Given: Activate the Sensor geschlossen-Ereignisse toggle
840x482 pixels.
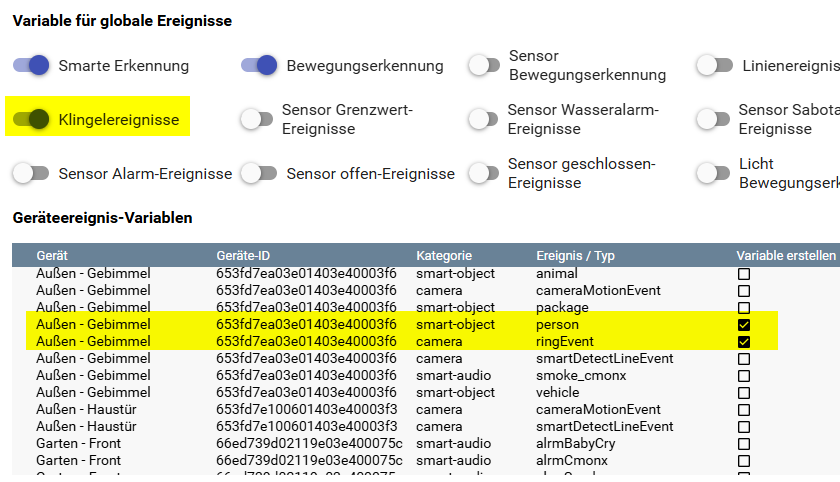Looking at the screenshot, I should [x=484, y=173].
